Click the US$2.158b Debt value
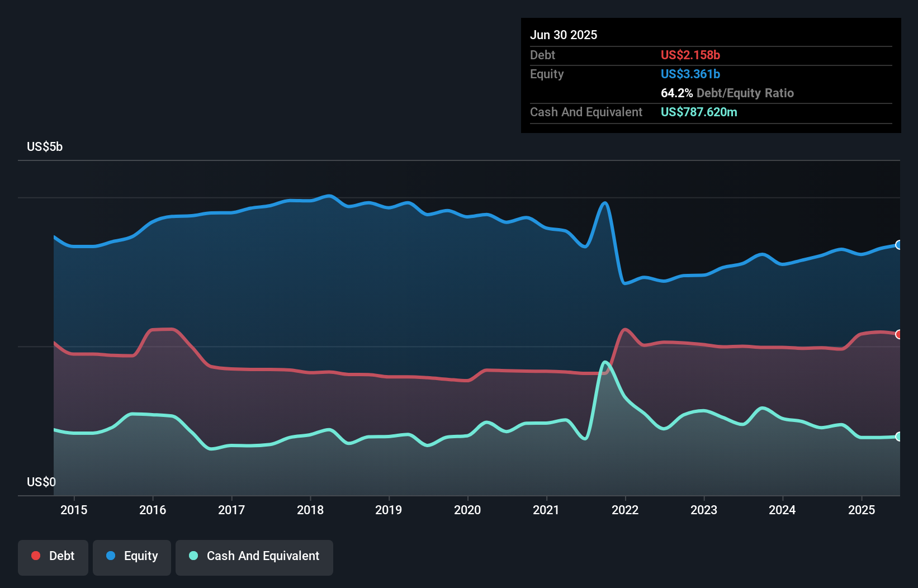 tap(690, 55)
